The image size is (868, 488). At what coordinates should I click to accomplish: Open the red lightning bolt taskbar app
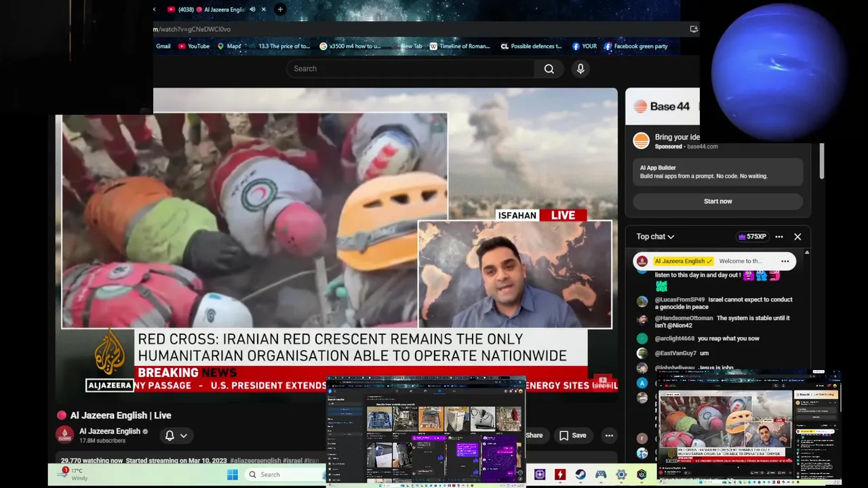tap(560, 475)
